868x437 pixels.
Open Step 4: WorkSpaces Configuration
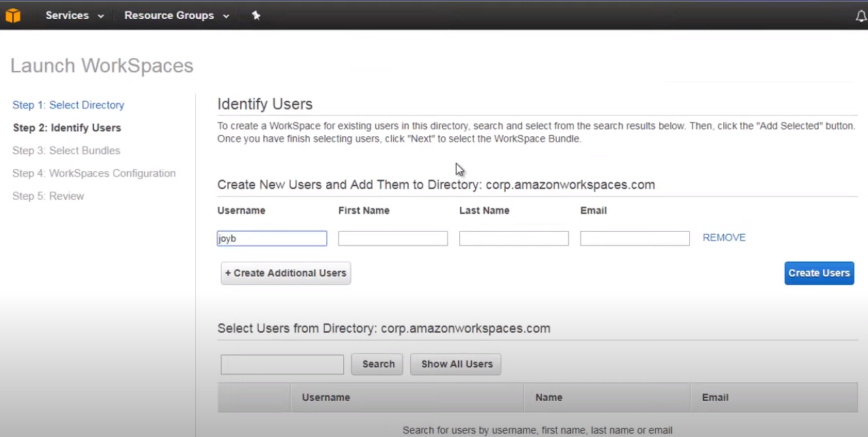coord(94,173)
